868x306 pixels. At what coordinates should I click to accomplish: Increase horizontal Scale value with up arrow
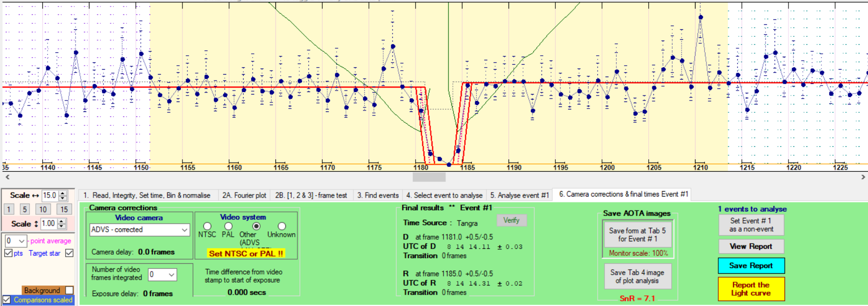point(63,193)
